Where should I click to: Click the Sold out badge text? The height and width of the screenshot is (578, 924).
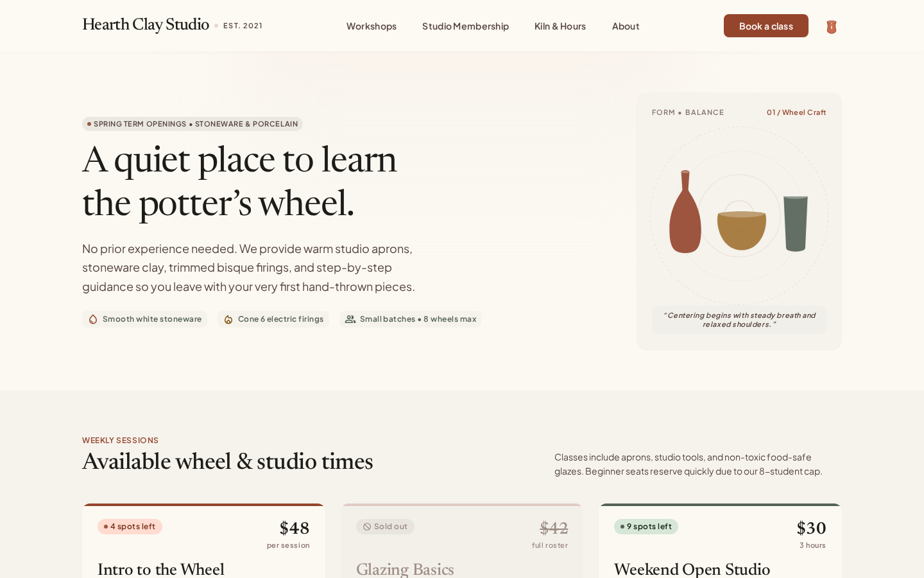pyautogui.click(x=391, y=527)
